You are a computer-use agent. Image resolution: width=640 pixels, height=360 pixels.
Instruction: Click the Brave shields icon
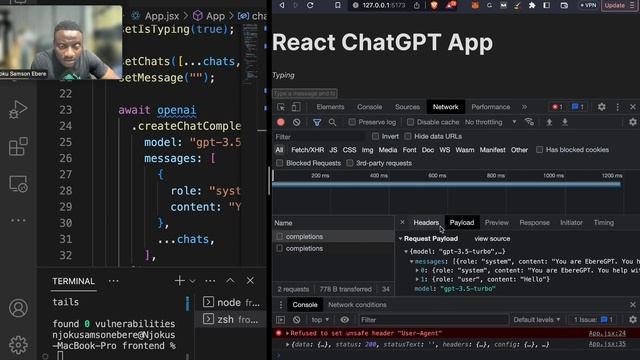434,5
